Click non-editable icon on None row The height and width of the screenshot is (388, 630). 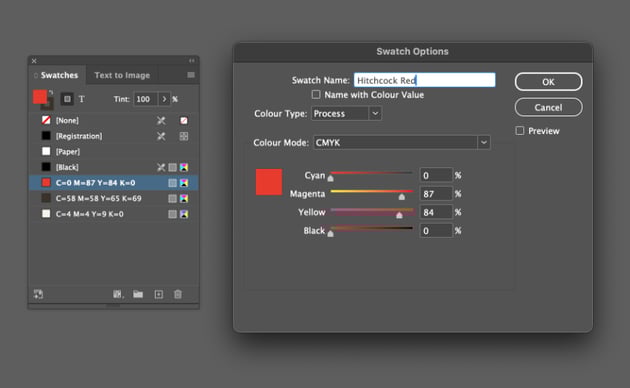pos(161,120)
